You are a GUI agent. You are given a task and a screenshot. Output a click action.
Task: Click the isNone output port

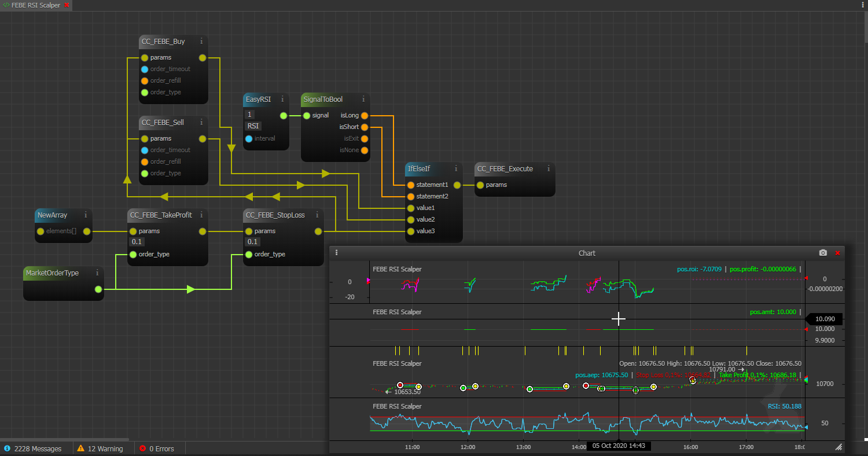pyautogui.click(x=365, y=150)
